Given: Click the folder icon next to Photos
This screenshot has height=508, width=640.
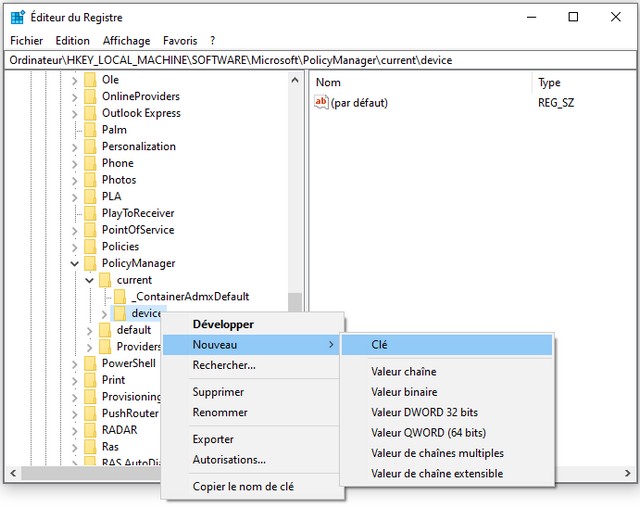Looking at the screenshot, I should point(90,180).
